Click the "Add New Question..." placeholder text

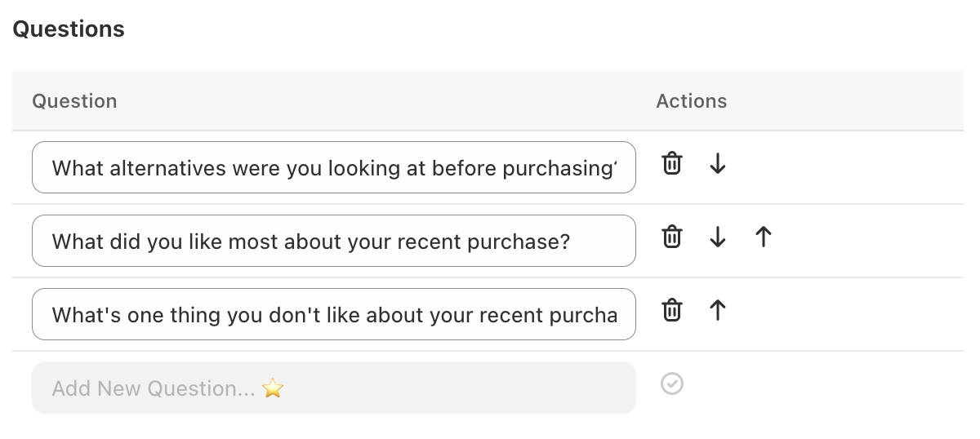154,388
